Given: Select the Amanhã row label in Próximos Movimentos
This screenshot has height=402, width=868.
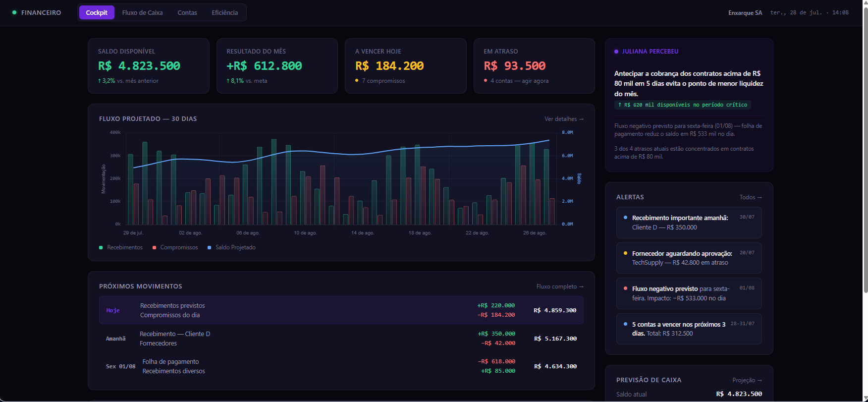Looking at the screenshot, I should [116, 339].
